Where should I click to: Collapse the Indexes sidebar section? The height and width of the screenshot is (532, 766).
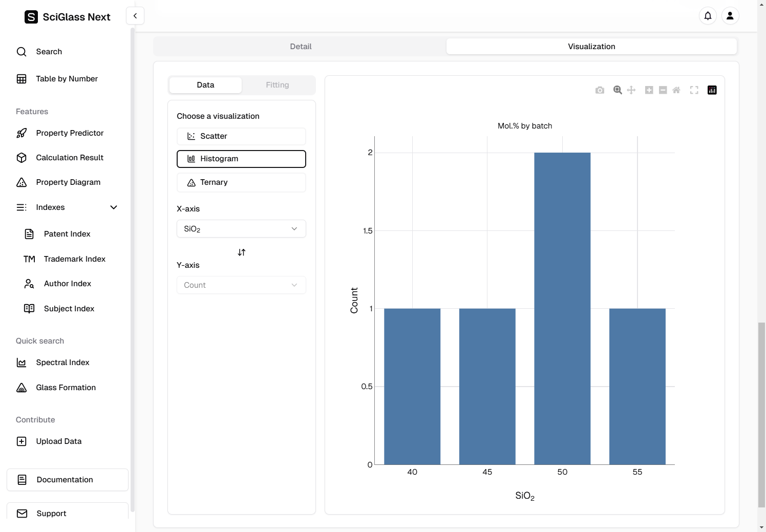click(114, 207)
